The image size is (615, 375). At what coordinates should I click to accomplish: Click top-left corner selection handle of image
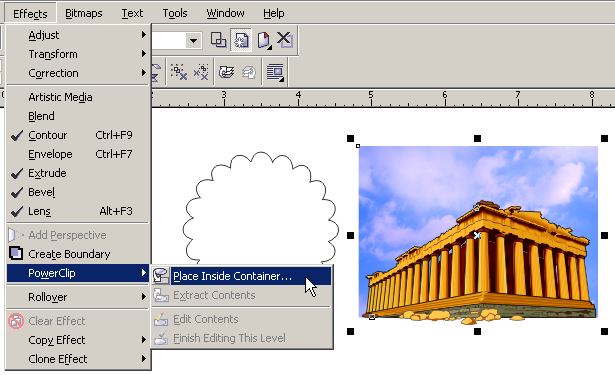[351, 138]
